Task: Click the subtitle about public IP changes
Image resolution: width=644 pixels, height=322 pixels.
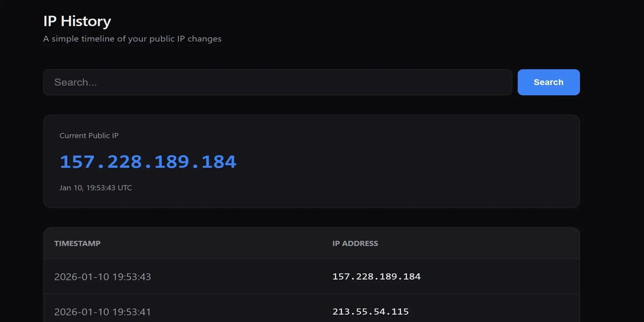Action: [x=132, y=39]
